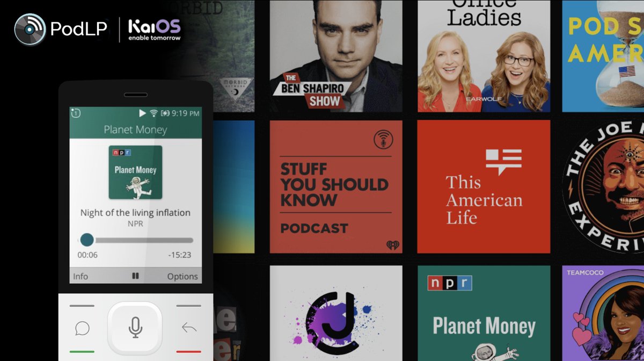
Task: Open the Office Ladies podcast cover
Action: coord(484,56)
